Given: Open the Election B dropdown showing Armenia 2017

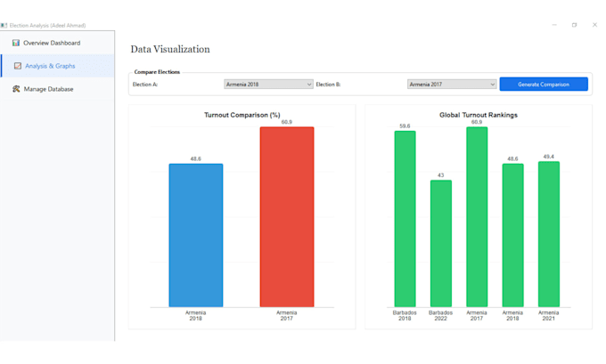Looking at the screenshot, I should click(452, 85).
